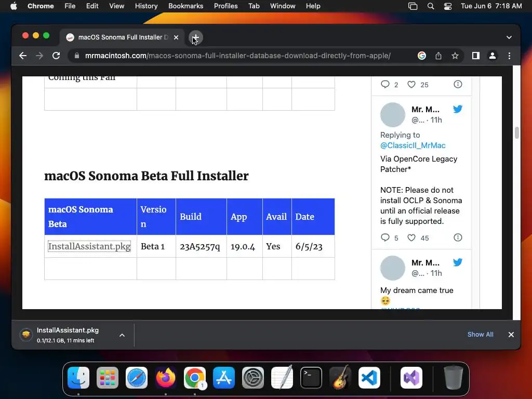
Task: Click Twitter bird on OpenCore tweet
Action: click(x=457, y=109)
